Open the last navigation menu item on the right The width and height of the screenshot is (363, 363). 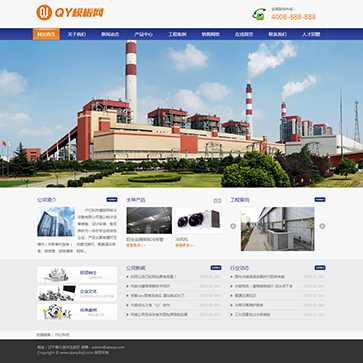[311, 34]
